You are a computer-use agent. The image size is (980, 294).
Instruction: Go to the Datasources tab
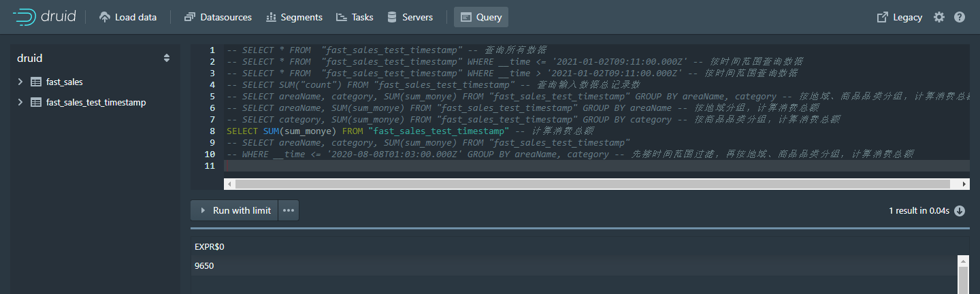pos(218,17)
